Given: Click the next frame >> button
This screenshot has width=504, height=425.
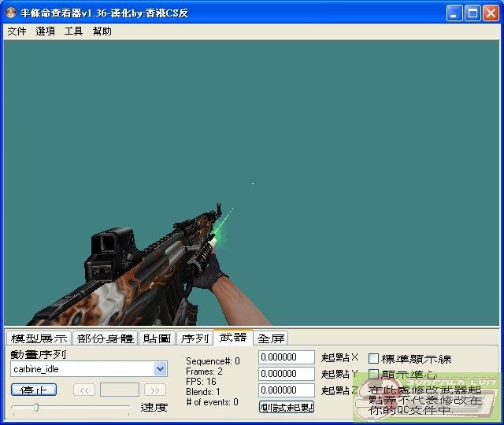Looking at the screenshot, I should (155, 390).
